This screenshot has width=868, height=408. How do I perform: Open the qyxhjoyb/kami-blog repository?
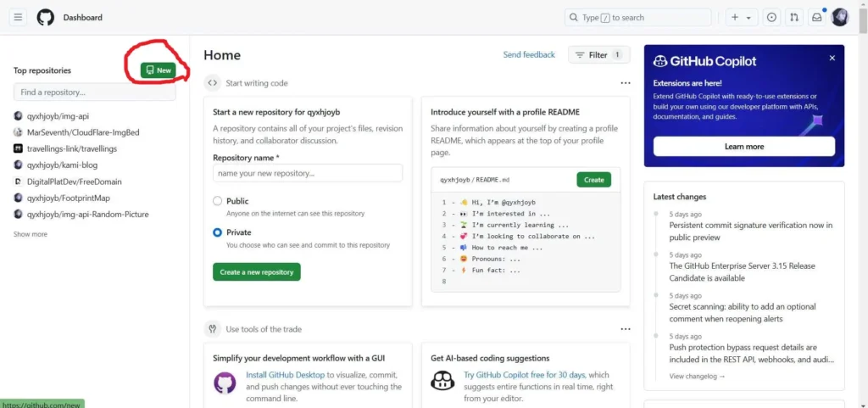tap(62, 165)
